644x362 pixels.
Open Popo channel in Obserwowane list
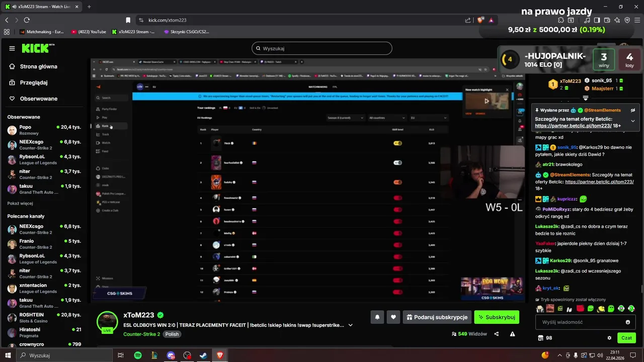coord(44,130)
